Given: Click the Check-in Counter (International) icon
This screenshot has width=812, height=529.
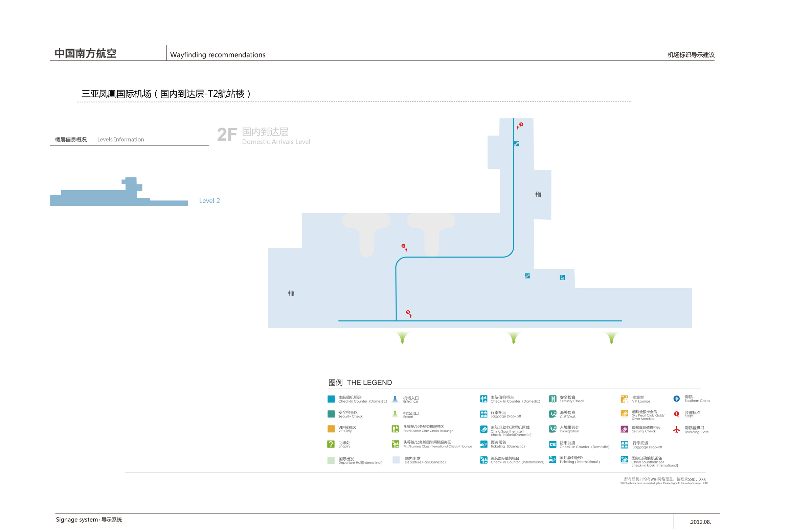Looking at the screenshot, I should pyautogui.click(x=484, y=460).
